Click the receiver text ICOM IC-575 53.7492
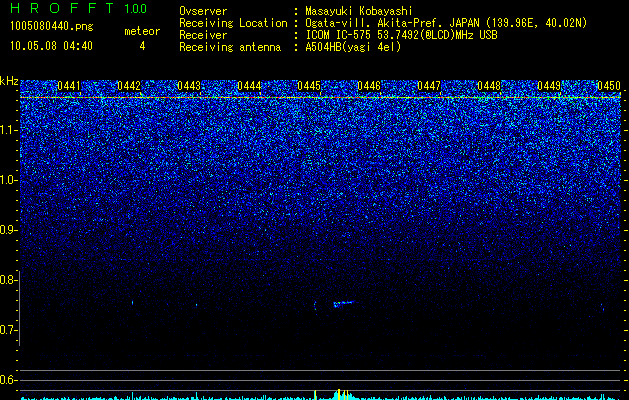The image size is (629, 400). click(363, 35)
